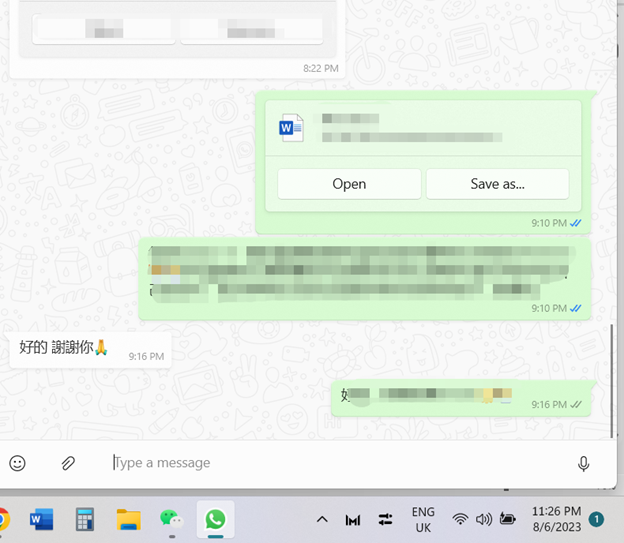Click the battery status icon
624x543 pixels.
click(x=508, y=519)
